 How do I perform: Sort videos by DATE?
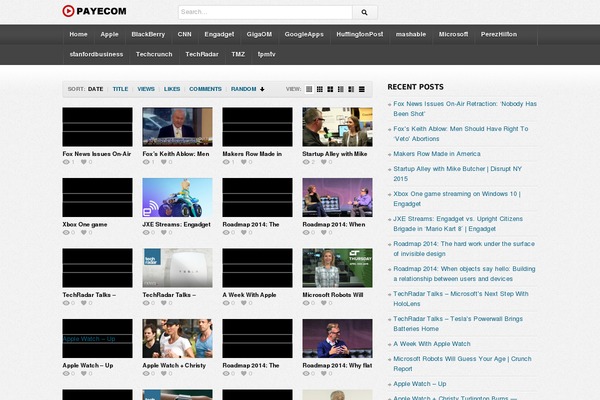(x=95, y=89)
